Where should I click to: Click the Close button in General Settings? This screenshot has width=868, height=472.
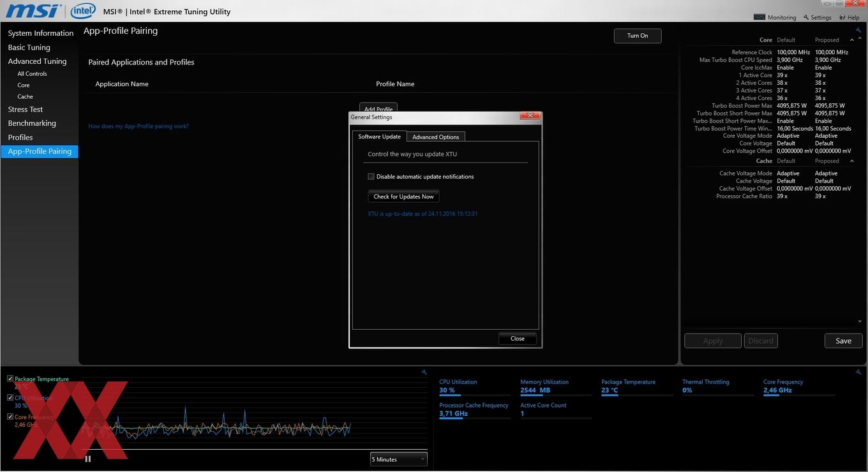point(518,339)
